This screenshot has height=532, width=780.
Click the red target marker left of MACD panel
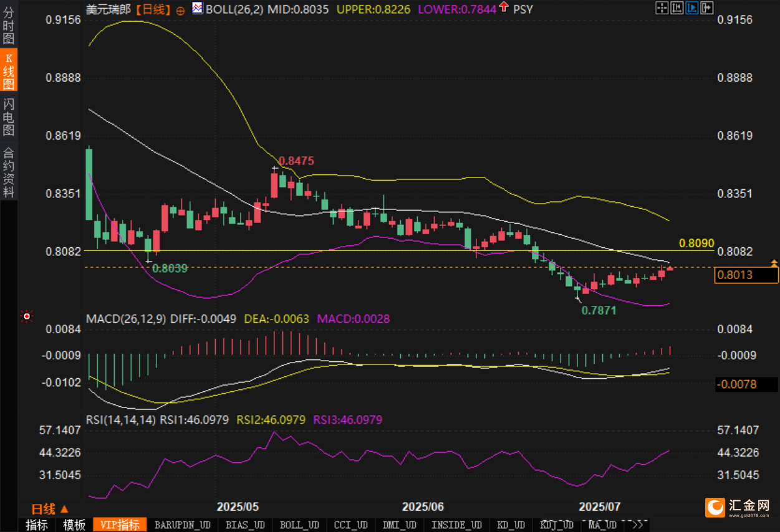click(27, 317)
